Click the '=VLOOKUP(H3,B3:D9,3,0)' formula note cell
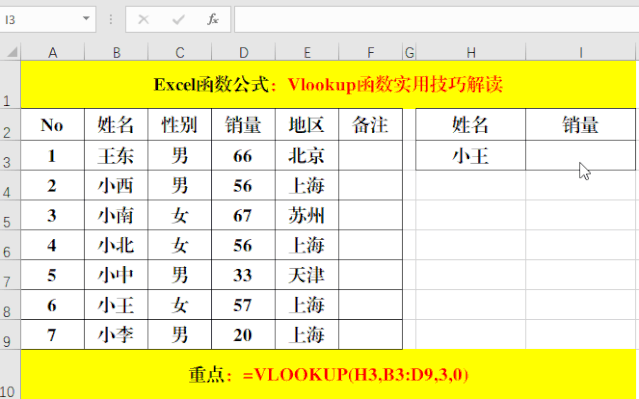The width and height of the screenshot is (639, 399). (x=328, y=374)
